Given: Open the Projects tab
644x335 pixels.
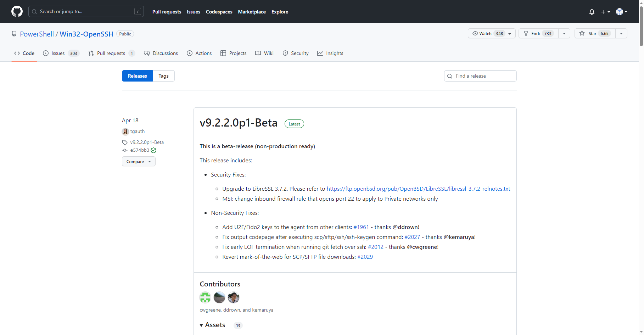Looking at the screenshot, I should point(233,53).
